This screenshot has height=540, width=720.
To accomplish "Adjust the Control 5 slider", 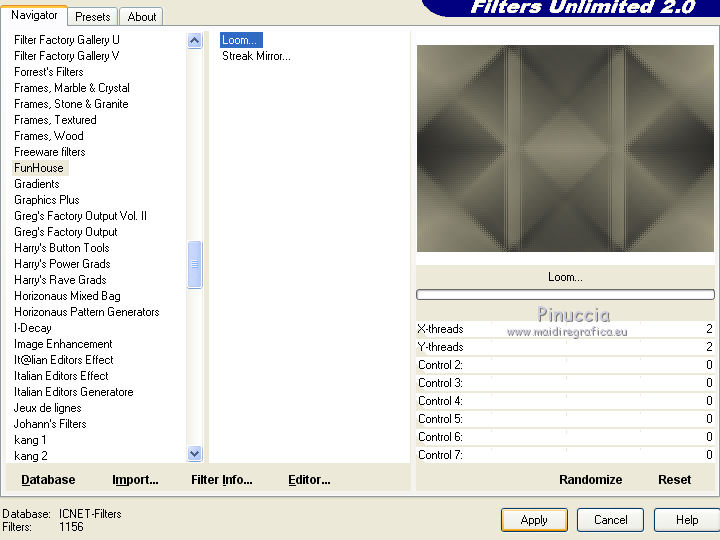I will point(565,419).
